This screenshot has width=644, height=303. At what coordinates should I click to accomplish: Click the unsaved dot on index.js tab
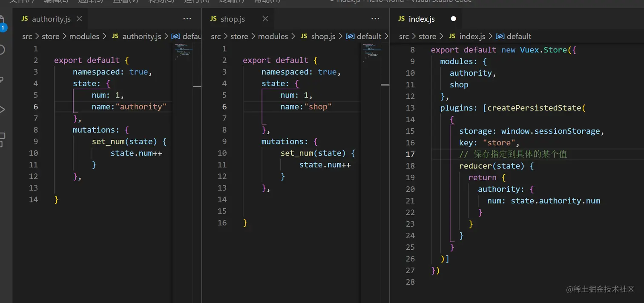click(453, 19)
